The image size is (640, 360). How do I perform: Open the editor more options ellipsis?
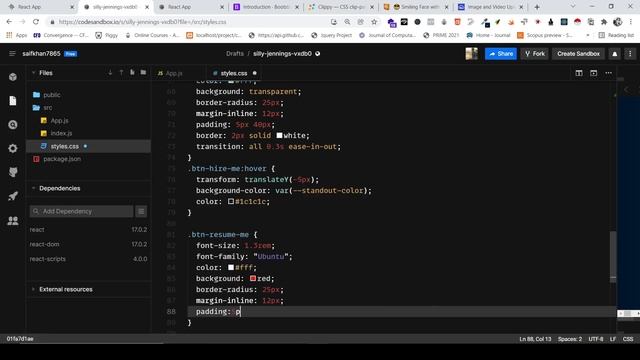click(x=609, y=73)
